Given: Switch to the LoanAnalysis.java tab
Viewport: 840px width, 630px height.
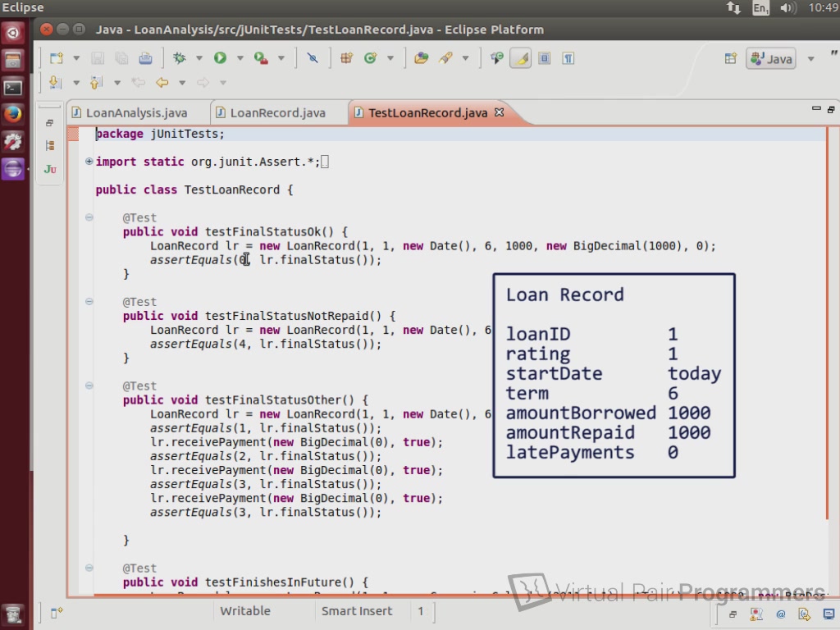Looking at the screenshot, I should [136, 113].
